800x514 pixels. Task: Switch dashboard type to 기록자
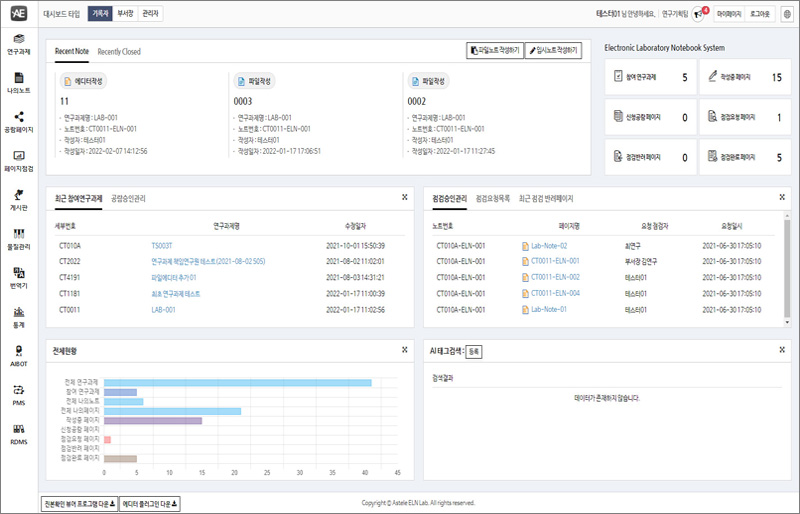click(x=100, y=14)
